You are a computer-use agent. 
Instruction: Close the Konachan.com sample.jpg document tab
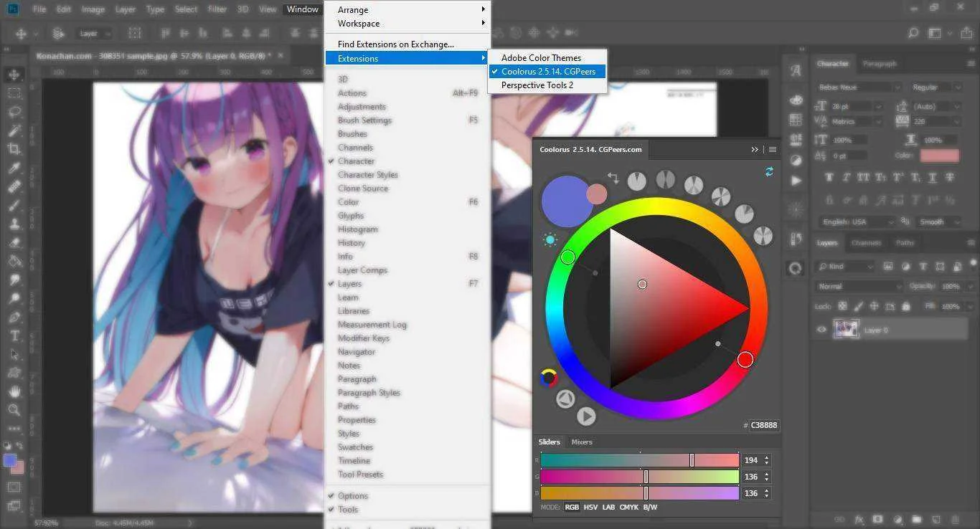(x=280, y=55)
